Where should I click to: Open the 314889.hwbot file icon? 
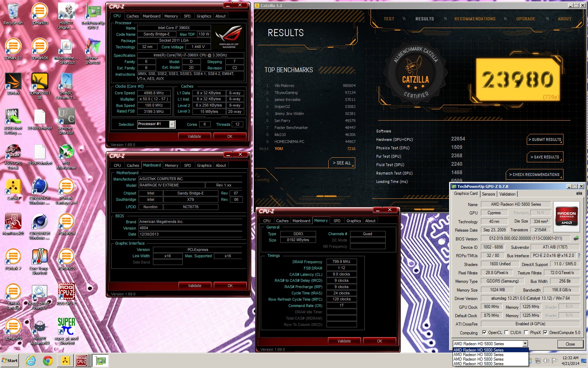pyautogui.click(x=40, y=119)
